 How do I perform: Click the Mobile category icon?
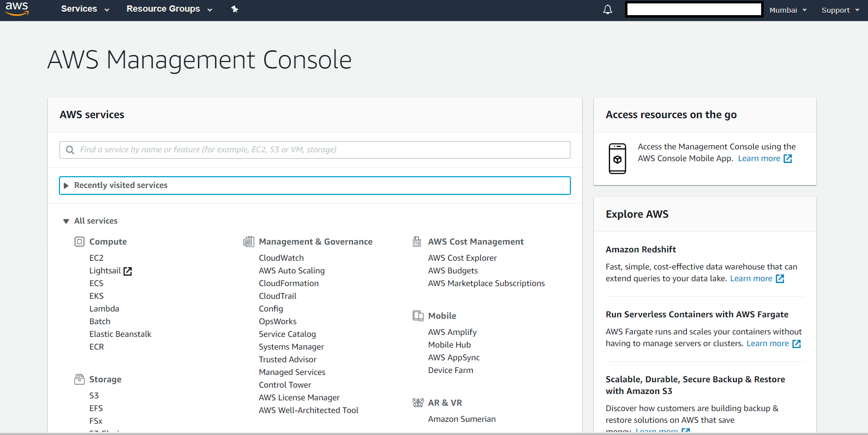pyautogui.click(x=418, y=316)
